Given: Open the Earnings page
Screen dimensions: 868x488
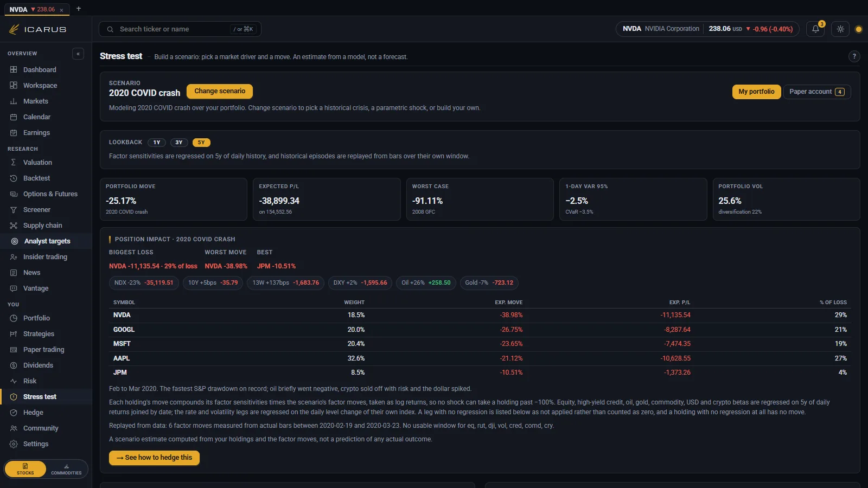Looking at the screenshot, I should [46, 132].
